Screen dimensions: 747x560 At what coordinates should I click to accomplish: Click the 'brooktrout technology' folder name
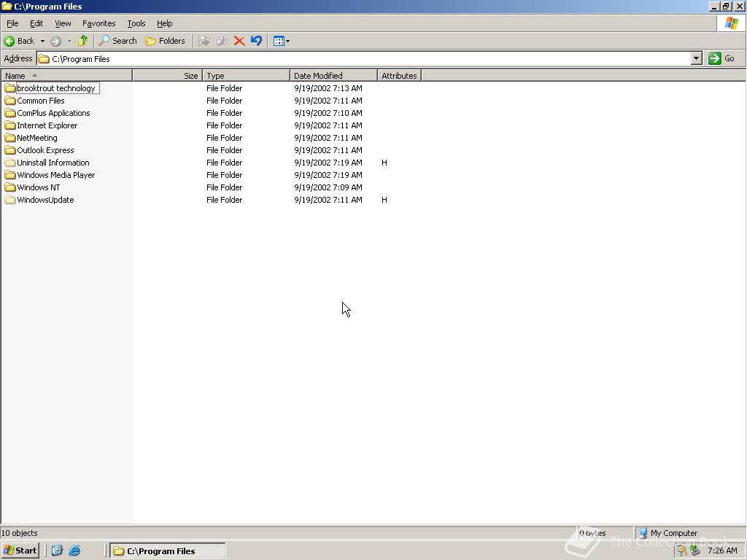(x=56, y=88)
